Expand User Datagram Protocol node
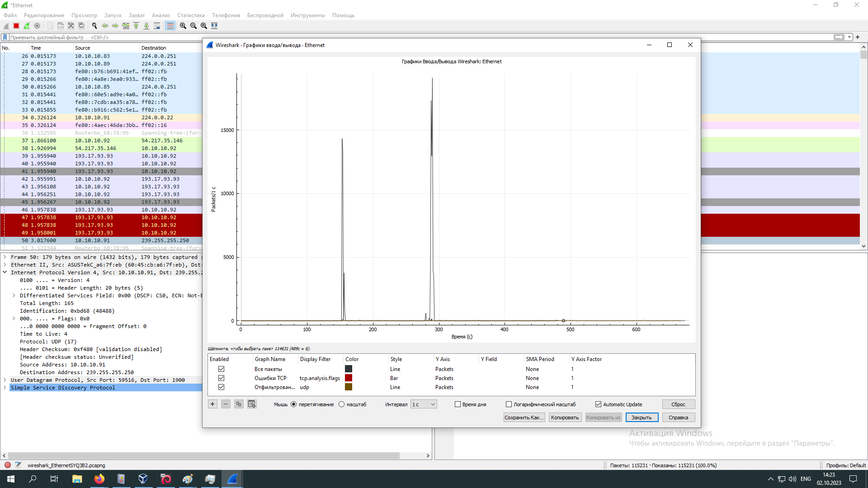The width and height of the screenshot is (868, 488). tap(5, 380)
